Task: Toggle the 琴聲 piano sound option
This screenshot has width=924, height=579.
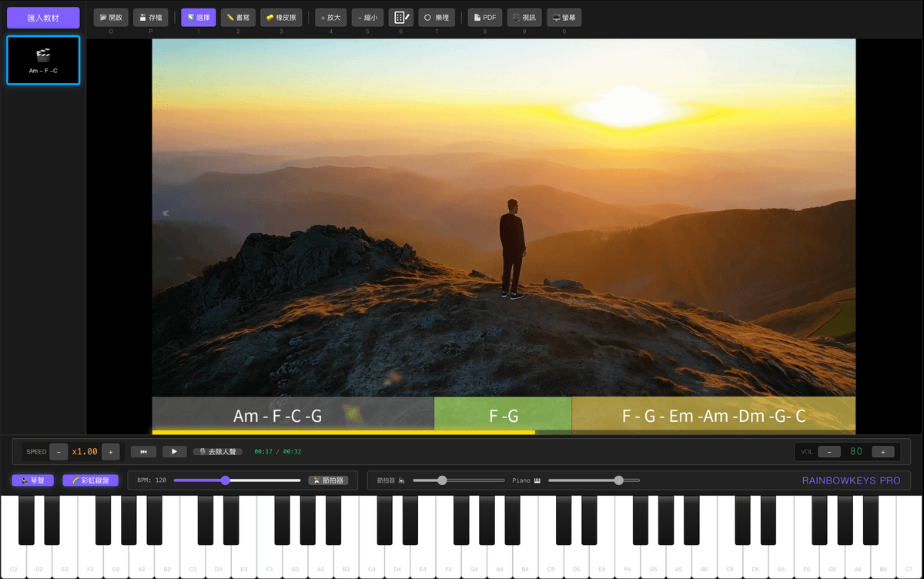Action: (x=32, y=480)
